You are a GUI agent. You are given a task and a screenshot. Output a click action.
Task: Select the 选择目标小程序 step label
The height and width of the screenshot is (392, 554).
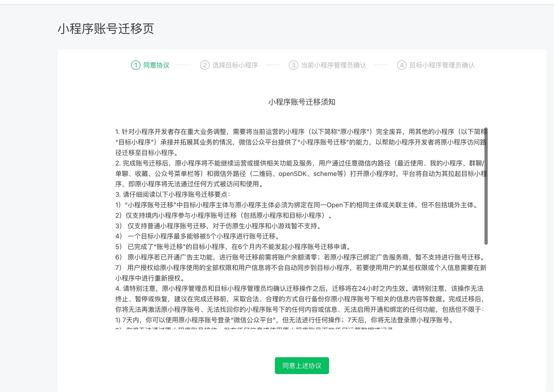click(x=235, y=65)
